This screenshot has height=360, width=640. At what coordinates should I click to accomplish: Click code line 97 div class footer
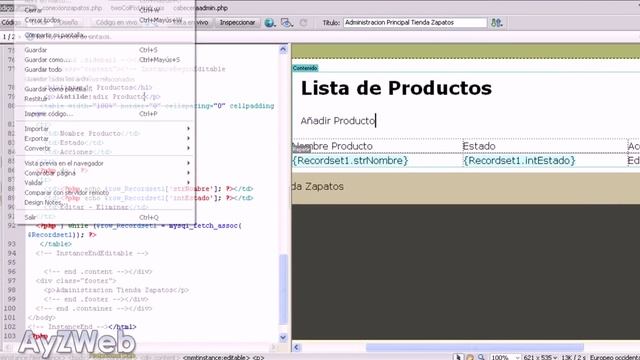76,281
